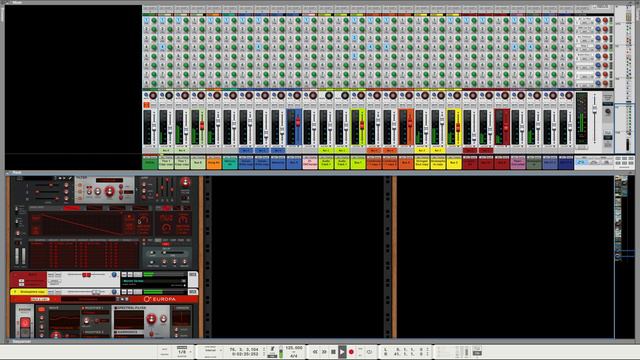Image resolution: width=640 pixels, height=360 pixels.
Task: Click far-right button on yellow Mix device
Action: [x=192, y=292]
